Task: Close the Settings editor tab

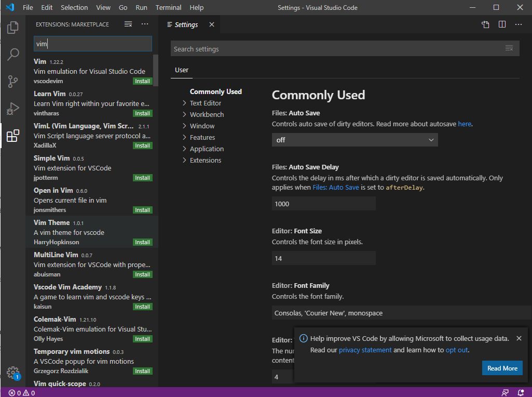Action: click(x=212, y=24)
